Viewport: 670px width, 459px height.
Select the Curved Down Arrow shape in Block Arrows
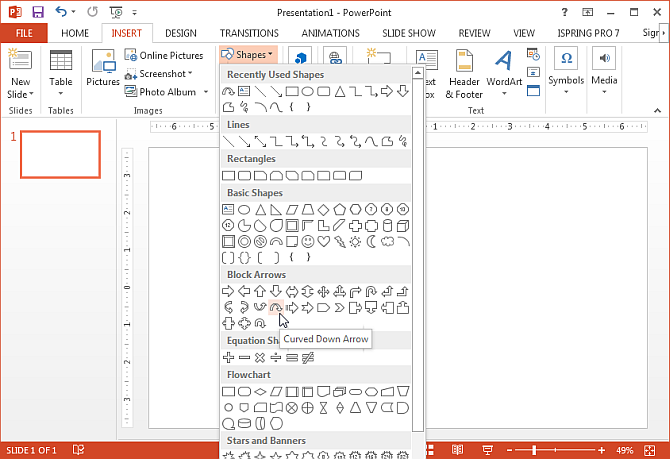pyautogui.click(x=276, y=307)
